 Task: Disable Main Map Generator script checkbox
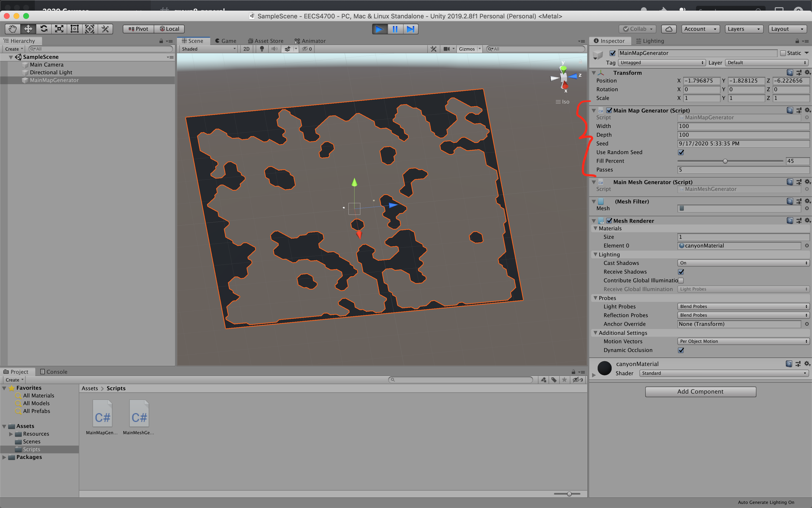click(609, 110)
